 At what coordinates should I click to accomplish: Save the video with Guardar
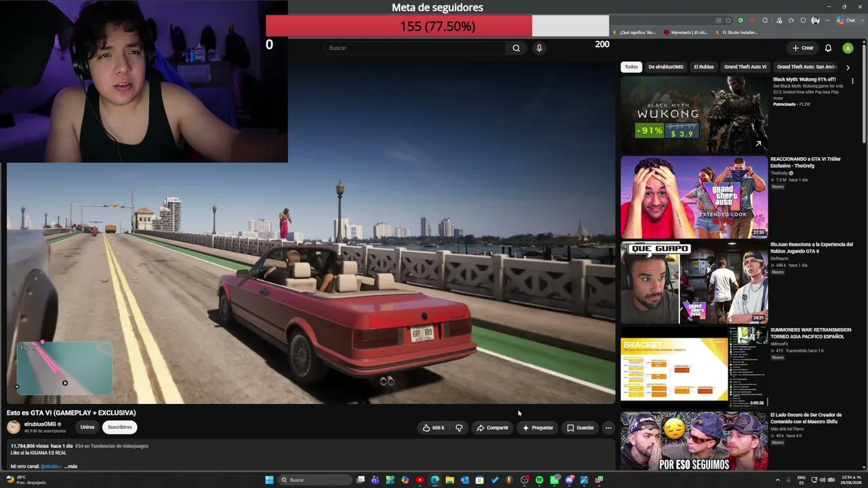point(580,428)
